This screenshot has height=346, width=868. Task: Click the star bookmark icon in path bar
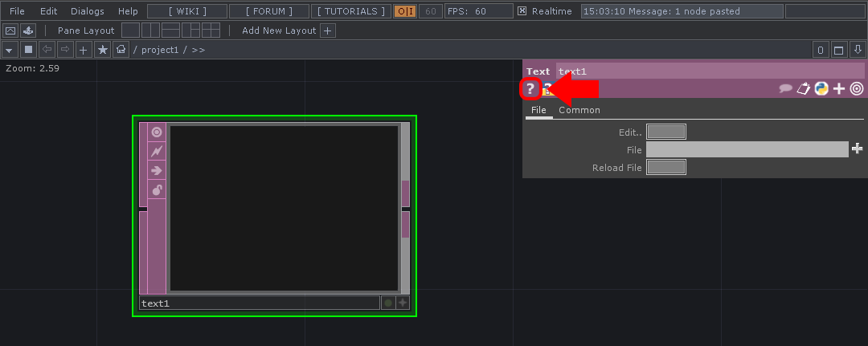(x=102, y=50)
